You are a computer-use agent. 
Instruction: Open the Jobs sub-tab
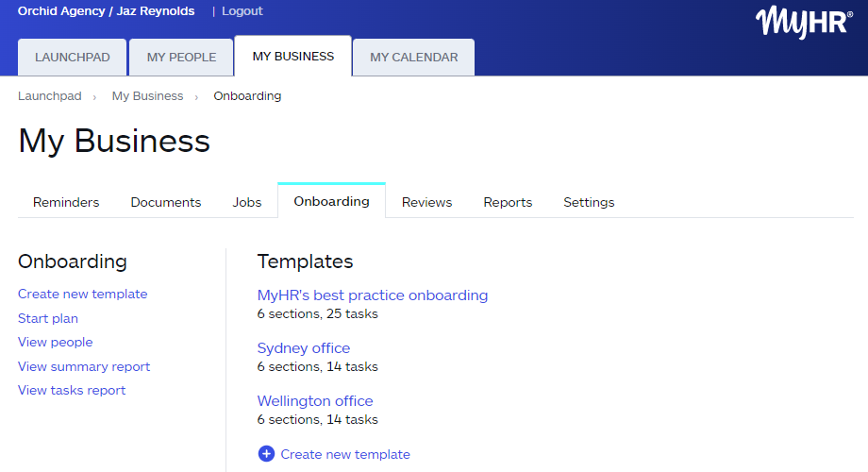point(247,202)
